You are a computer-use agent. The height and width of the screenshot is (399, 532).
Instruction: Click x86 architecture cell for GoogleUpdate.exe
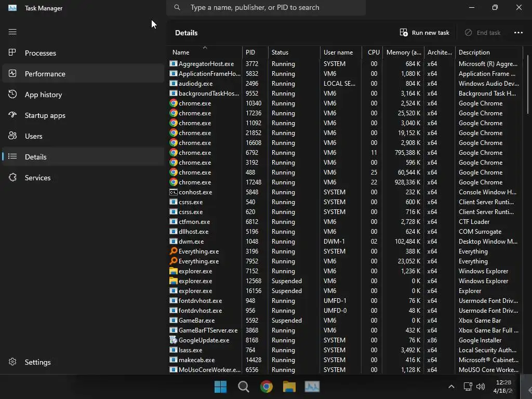coord(432,340)
